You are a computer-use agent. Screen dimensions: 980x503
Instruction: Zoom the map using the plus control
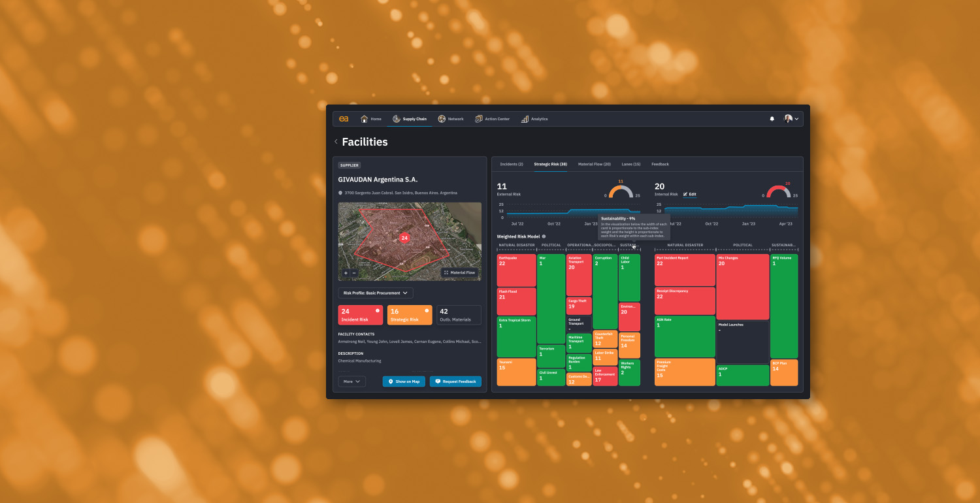[346, 273]
